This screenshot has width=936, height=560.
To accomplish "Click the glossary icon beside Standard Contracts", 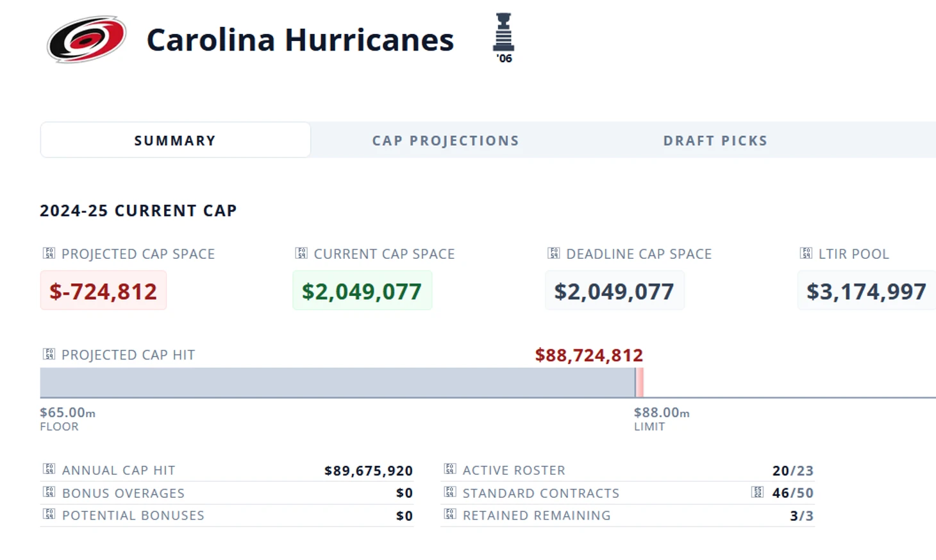I will point(450,493).
